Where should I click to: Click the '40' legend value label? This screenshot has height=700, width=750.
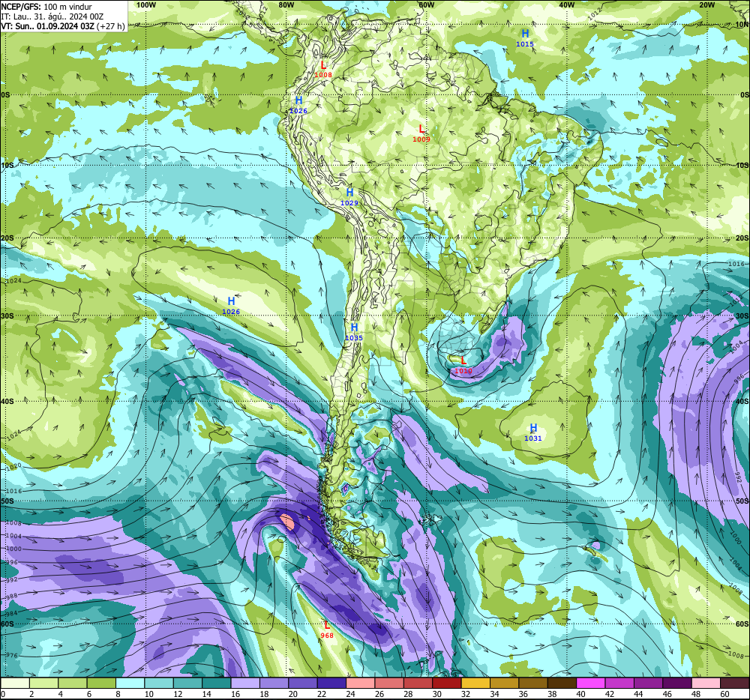(581, 694)
